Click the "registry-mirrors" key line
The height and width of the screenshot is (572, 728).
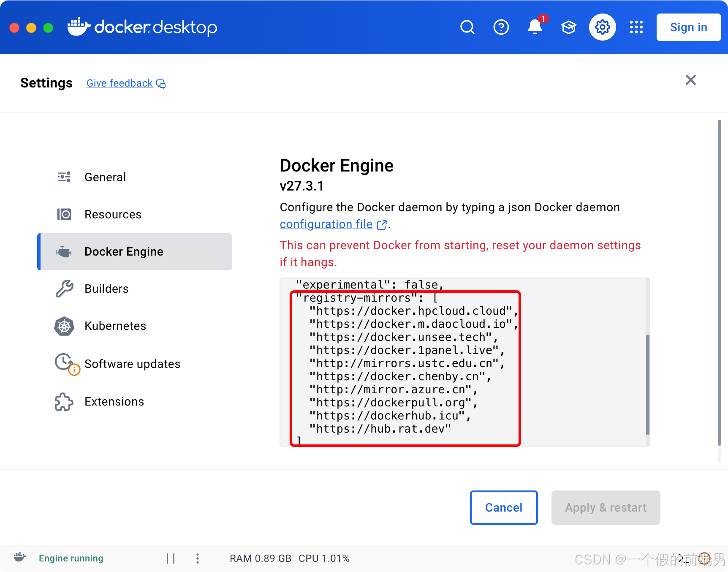click(x=367, y=298)
